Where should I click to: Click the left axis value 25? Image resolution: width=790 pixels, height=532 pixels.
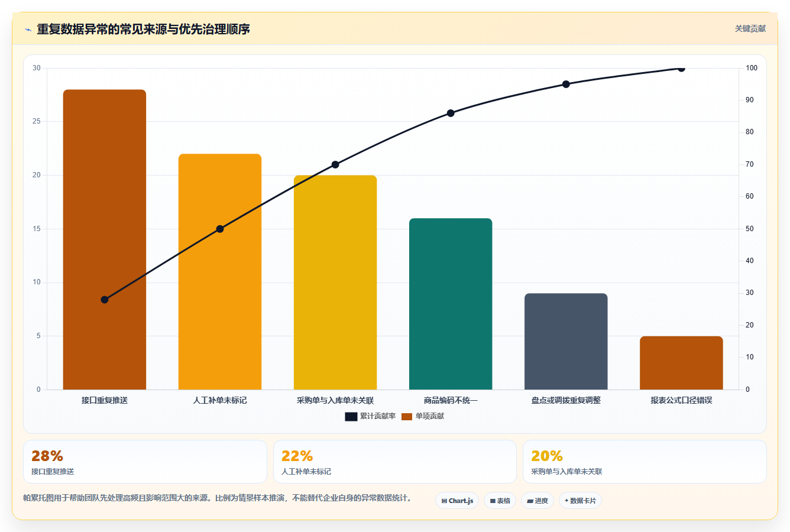[x=37, y=121]
